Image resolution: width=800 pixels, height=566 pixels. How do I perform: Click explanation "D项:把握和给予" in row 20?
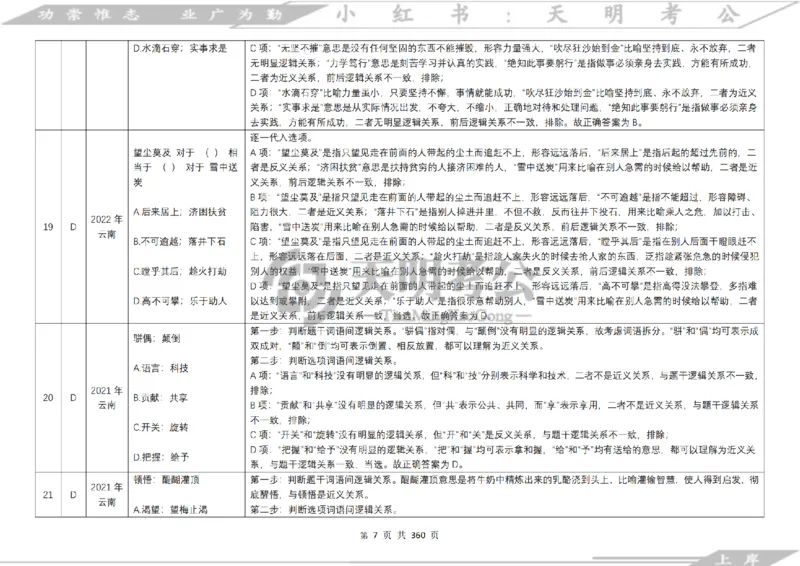(x=503, y=457)
